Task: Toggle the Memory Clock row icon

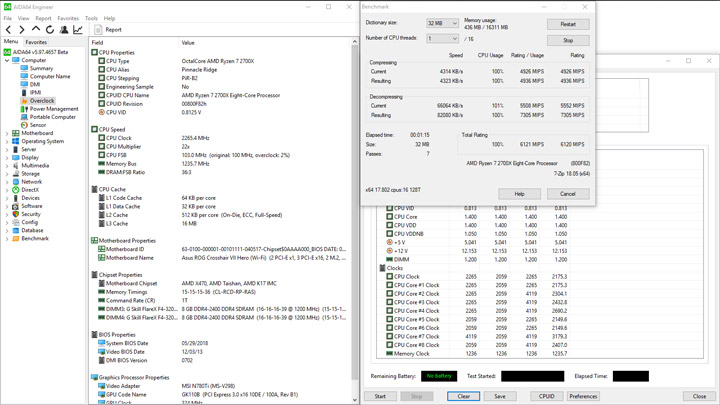Action: (389, 354)
